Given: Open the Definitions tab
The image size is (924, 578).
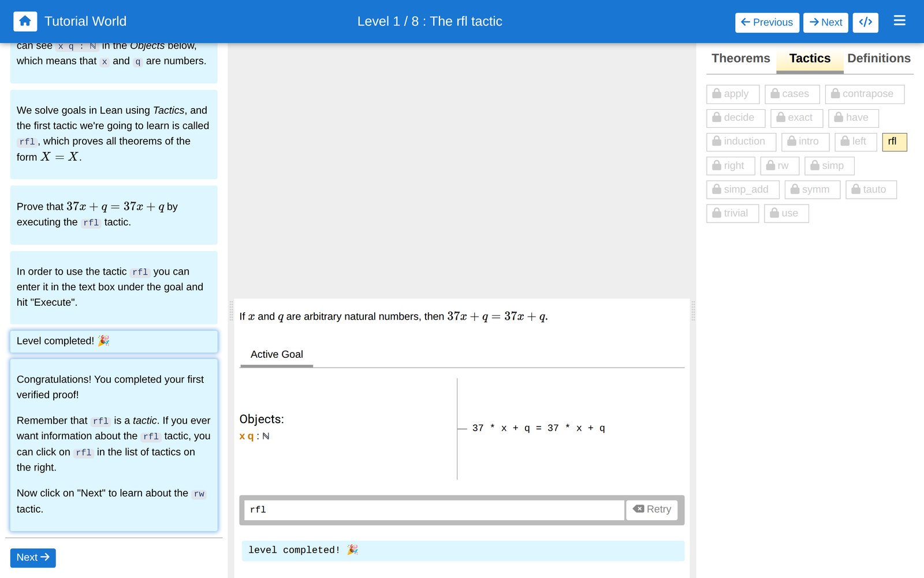Looking at the screenshot, I should [x=878, y=58].
